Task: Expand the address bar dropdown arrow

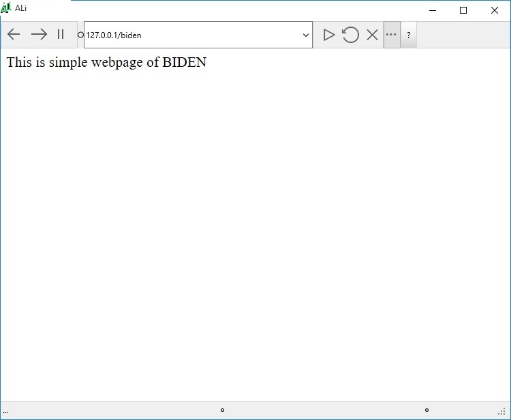Action: [306, 35]
